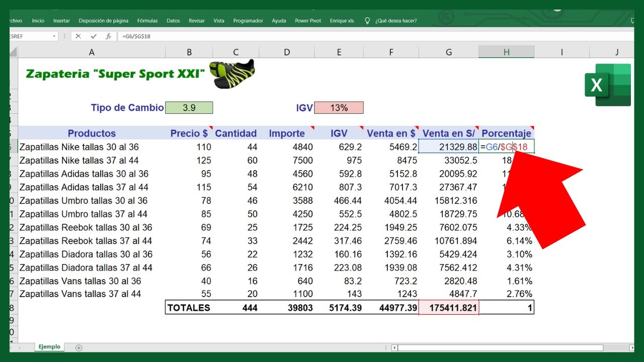The height and width of the screenshot is (362, 644).
Task: Select column I header
Action: pyautogui.click(x=562, y=52)
